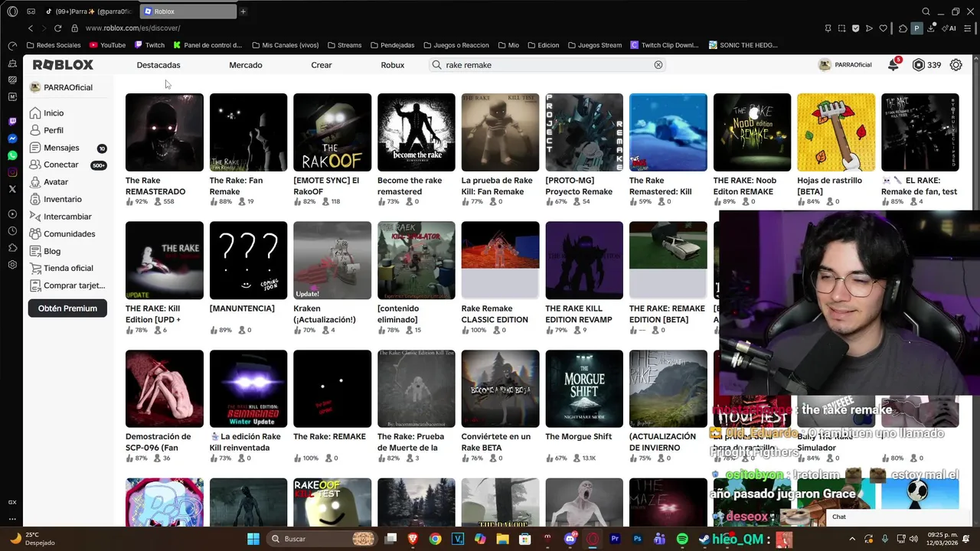This screenshot has width=980, height=551.
Task: Open Adobe Premiere Pro from the taskbar
Action: [615, 539]
